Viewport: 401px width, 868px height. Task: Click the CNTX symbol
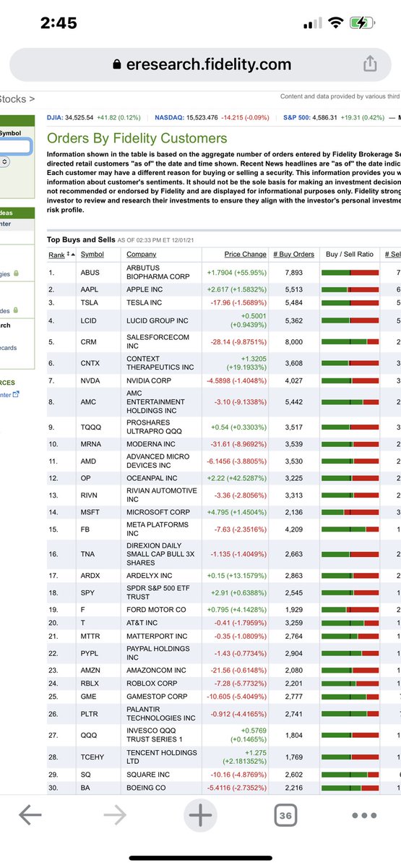click(91, 363)
